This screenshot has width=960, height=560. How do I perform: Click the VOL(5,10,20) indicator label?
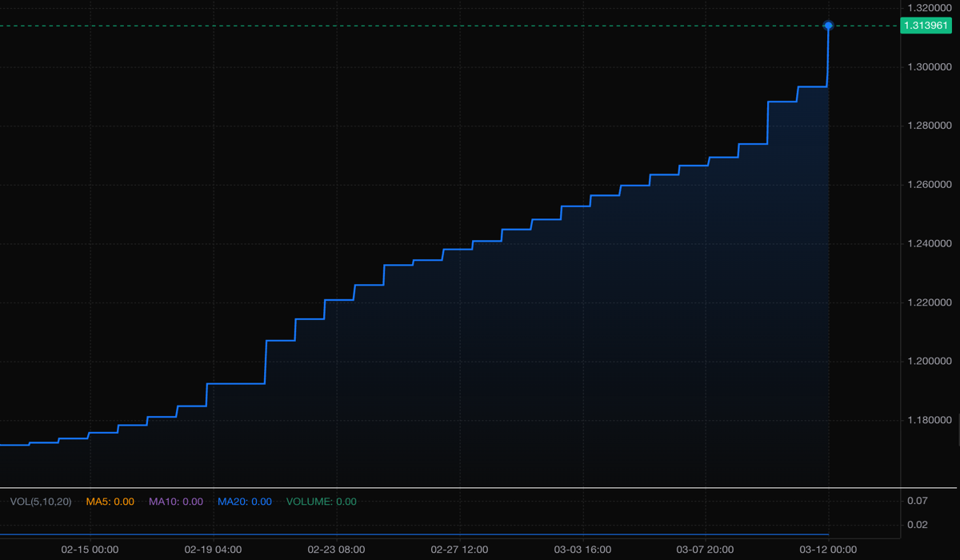pos(41,502)
